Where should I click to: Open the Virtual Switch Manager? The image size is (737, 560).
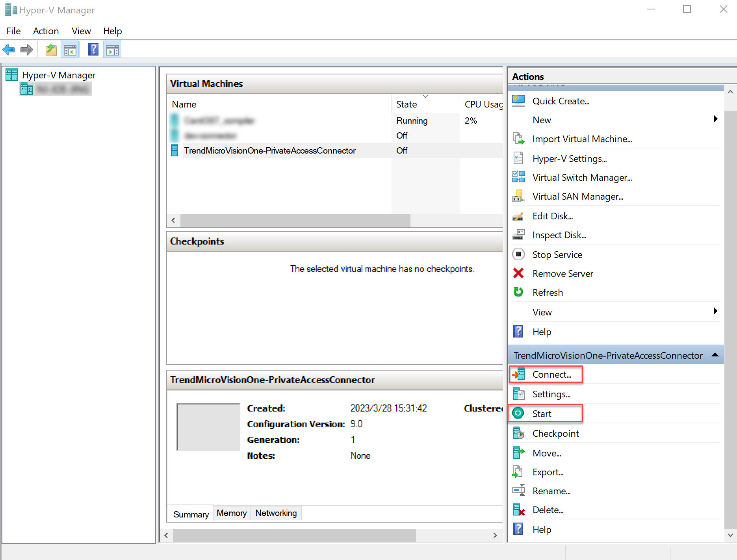click(x=582, y=177)
